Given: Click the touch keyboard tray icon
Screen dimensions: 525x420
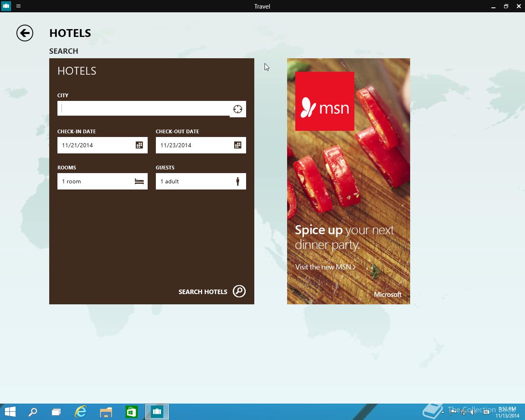Looking at the screenshot, I should tap(487, 412).
